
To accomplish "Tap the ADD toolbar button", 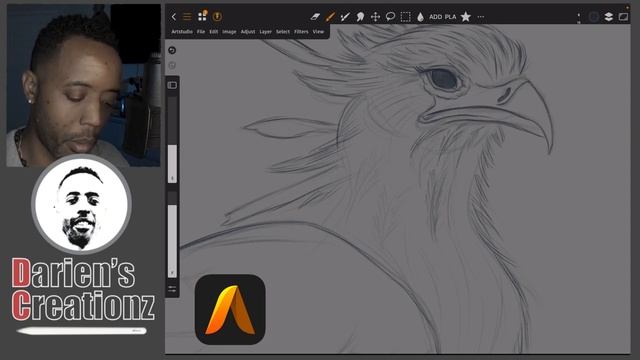I will 436,17.
